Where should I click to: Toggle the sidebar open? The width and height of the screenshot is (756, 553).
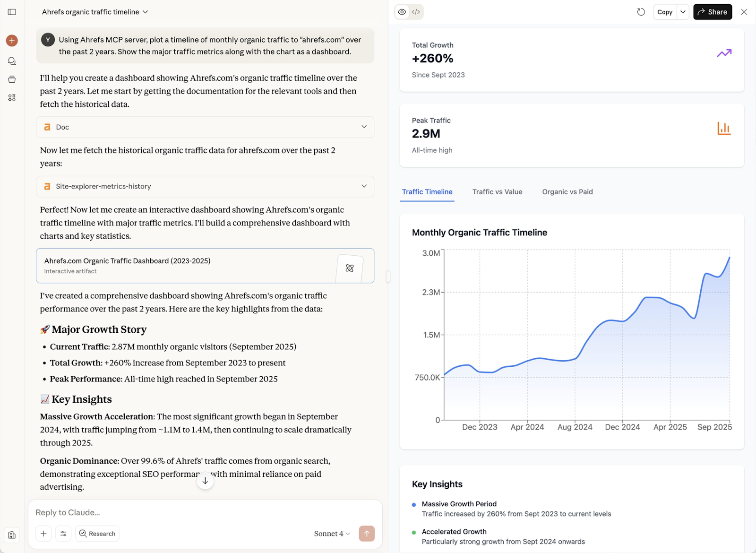(x=12, y=12)
